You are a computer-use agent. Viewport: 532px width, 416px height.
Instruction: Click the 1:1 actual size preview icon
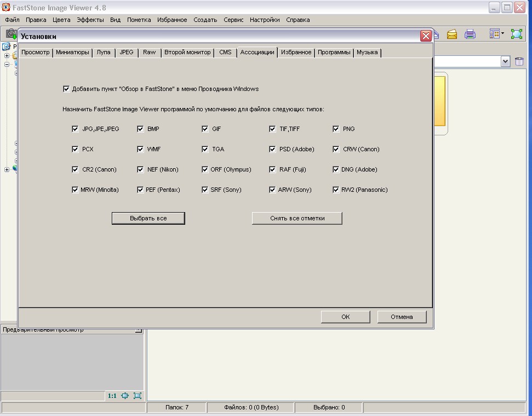point(112,396)
